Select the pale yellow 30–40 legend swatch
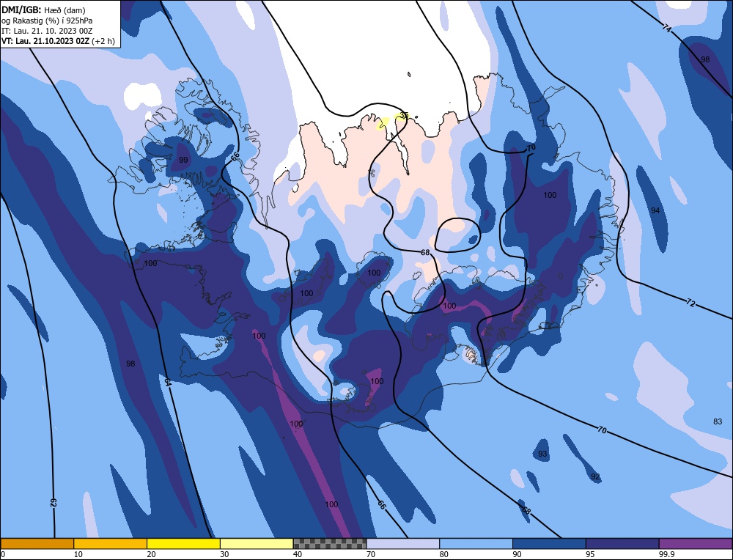This screenshot has height=560, width=733. tap(257, 543)
